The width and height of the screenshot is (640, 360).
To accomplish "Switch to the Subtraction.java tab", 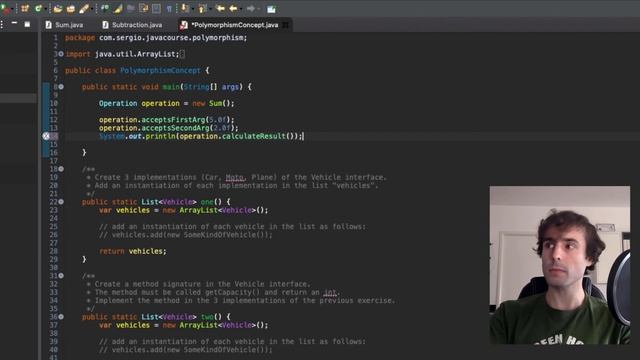I will click(x=132, y=25).
